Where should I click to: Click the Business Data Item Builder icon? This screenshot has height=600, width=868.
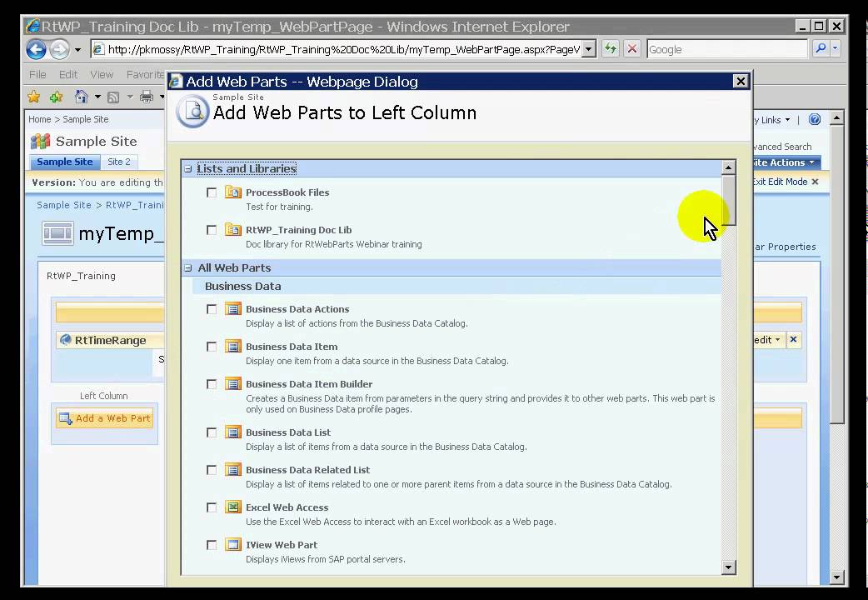tap(233, 383)
